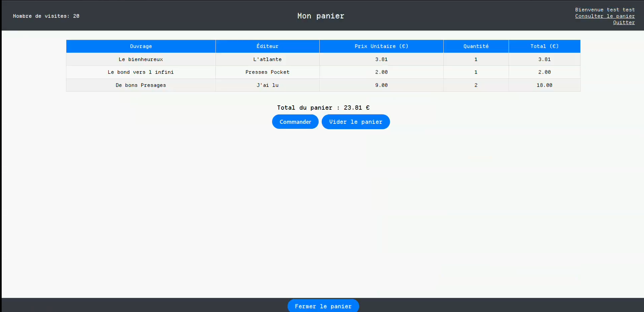Click the Total (€) column header
644x312 pixels.
(544, 46)
